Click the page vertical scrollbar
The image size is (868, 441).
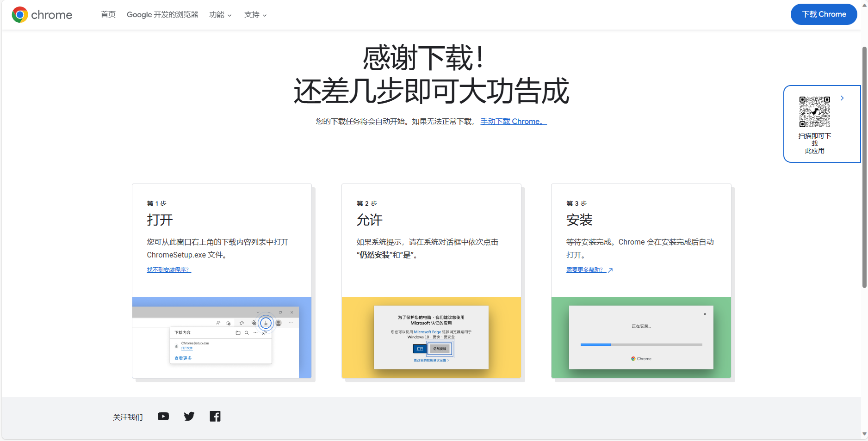click(x=864, y=167)
